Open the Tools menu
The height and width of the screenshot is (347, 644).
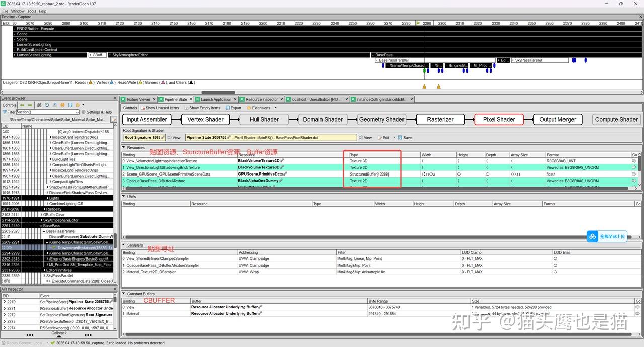pos(31,11)
